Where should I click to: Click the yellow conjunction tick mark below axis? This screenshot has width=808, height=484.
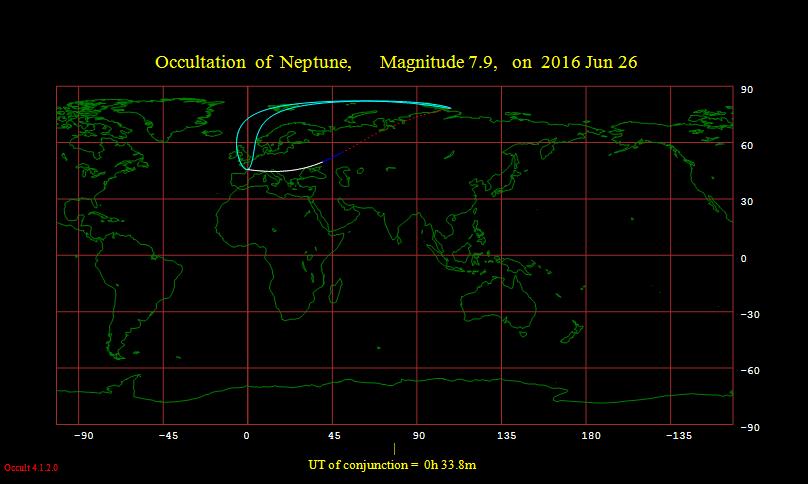pos(394,449)
